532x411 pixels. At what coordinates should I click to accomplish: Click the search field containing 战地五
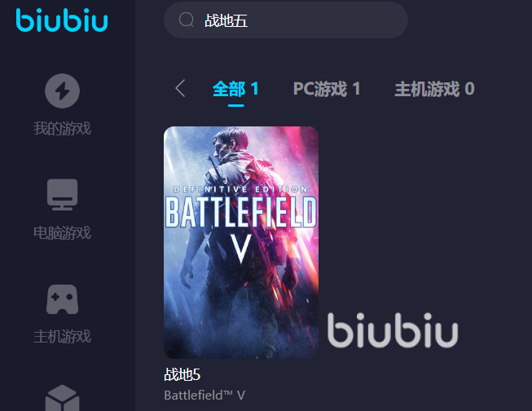(x=286, y=20)
